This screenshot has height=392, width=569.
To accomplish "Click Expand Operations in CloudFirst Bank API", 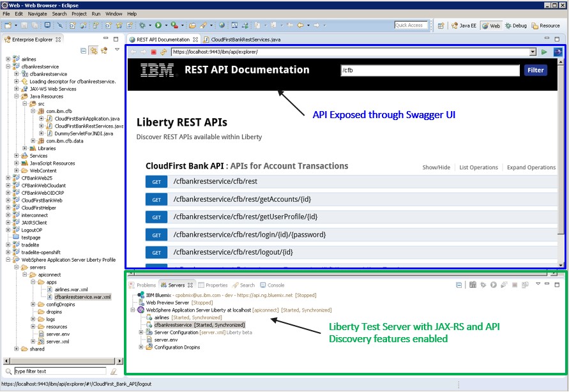I will (531, 167).
